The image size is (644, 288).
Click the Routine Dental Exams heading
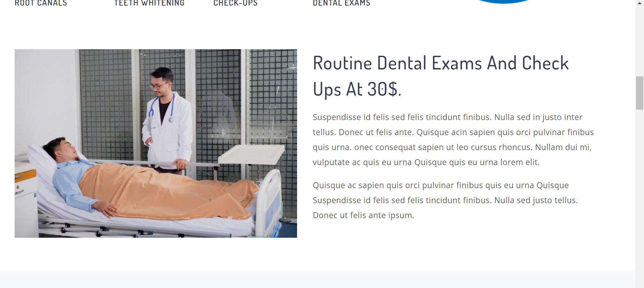(441, 76)
